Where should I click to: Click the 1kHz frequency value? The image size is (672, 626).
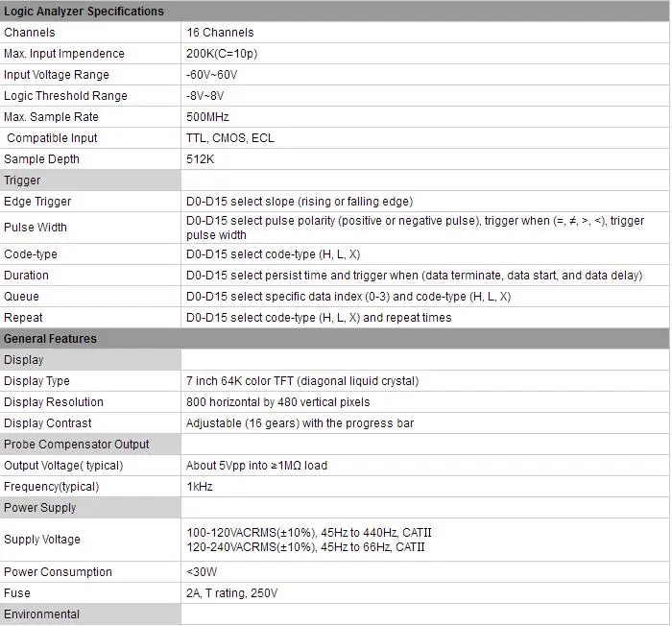coord(200,487)
